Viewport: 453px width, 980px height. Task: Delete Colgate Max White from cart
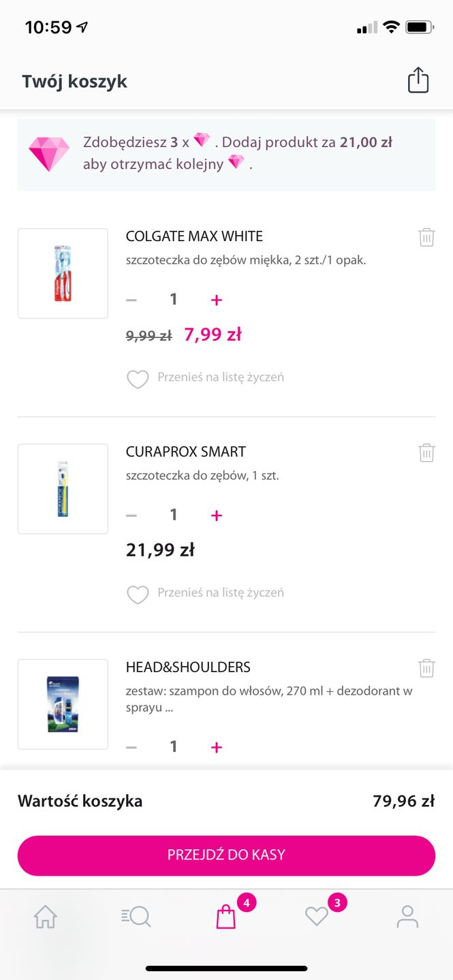(x=426, y=237)
